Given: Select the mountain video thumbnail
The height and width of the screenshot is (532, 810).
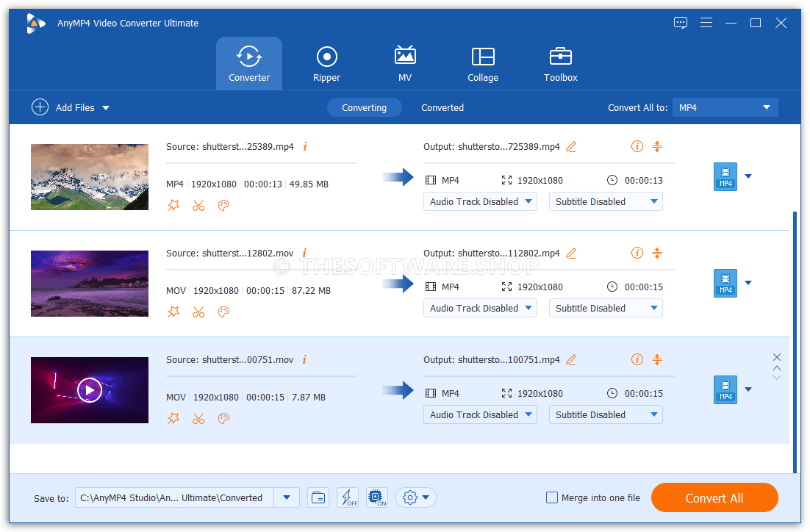Looking at the screenshot, I should pyautogui.click(x=90, y=177).
